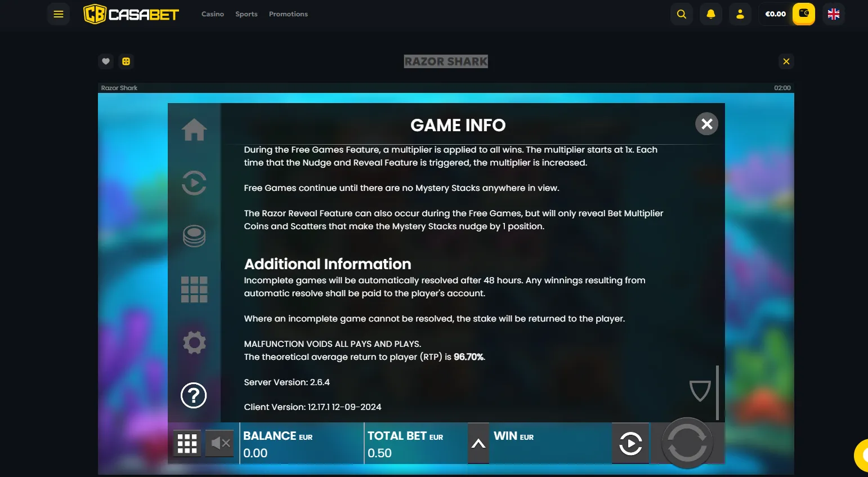Screen dimensions: 868x477
Task: Open the yellow chat bubble at the screen edge
Action: click(861, 456)
